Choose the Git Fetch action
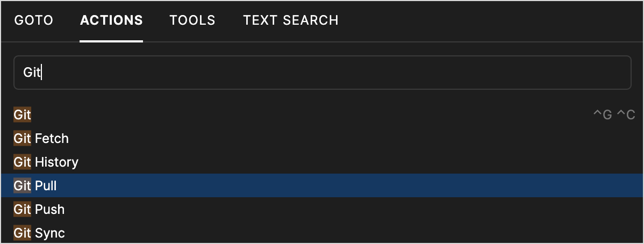 [41, 139]
